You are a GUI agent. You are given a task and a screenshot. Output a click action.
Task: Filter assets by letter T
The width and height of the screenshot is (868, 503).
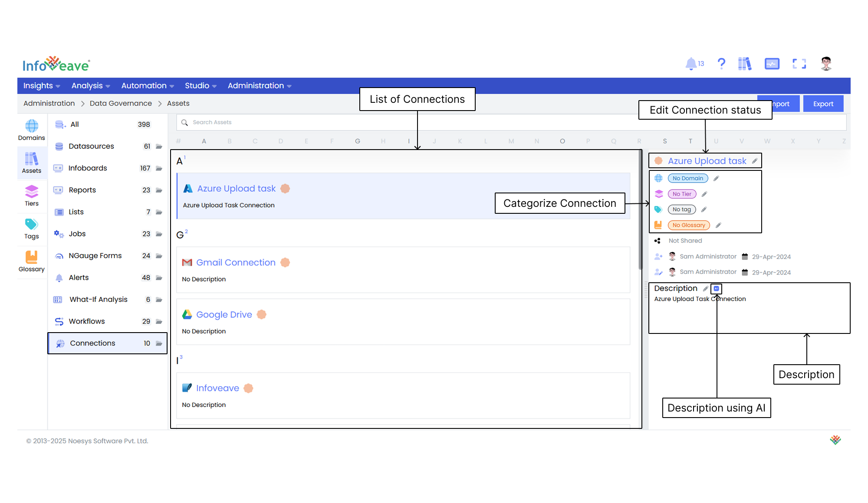pyautogui.click(x=690, y=141)
